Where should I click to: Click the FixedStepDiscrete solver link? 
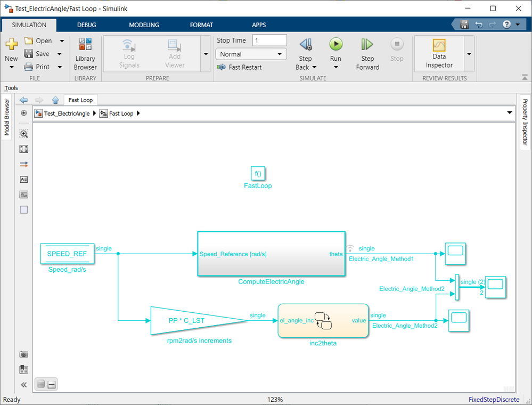(494, 400)
